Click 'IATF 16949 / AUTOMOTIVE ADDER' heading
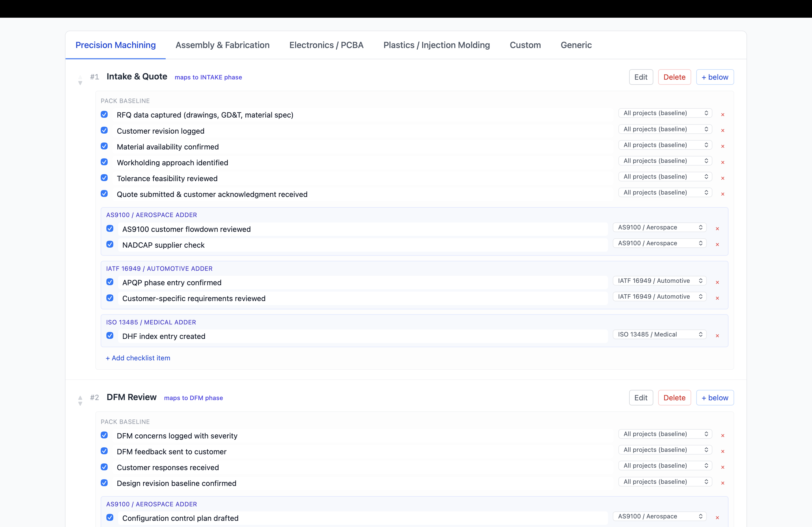Screen dimensions: 812x527 [x=159, y=269]
